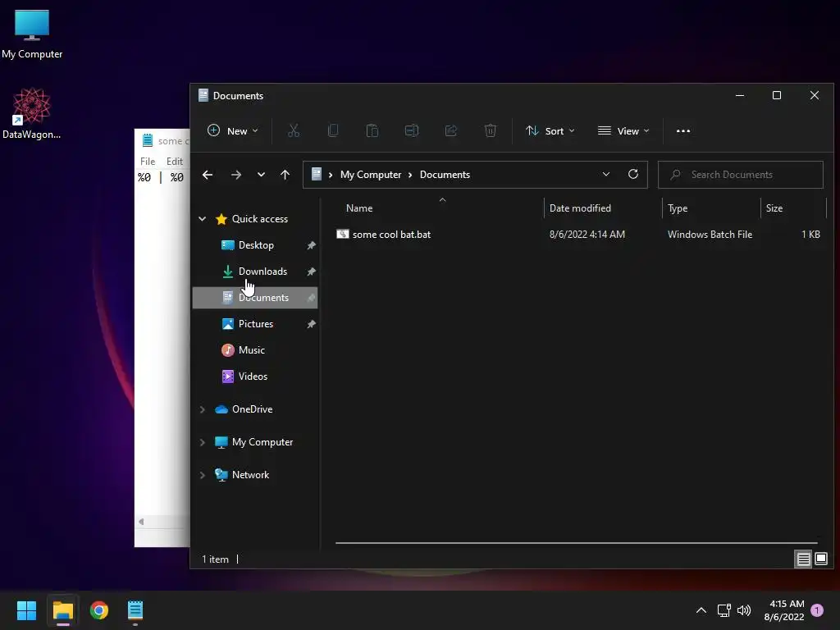The height and width of the screenshot is (630, 840).
Task: Open the volume speaker tray icon
Action: click(x=743, y=610)
